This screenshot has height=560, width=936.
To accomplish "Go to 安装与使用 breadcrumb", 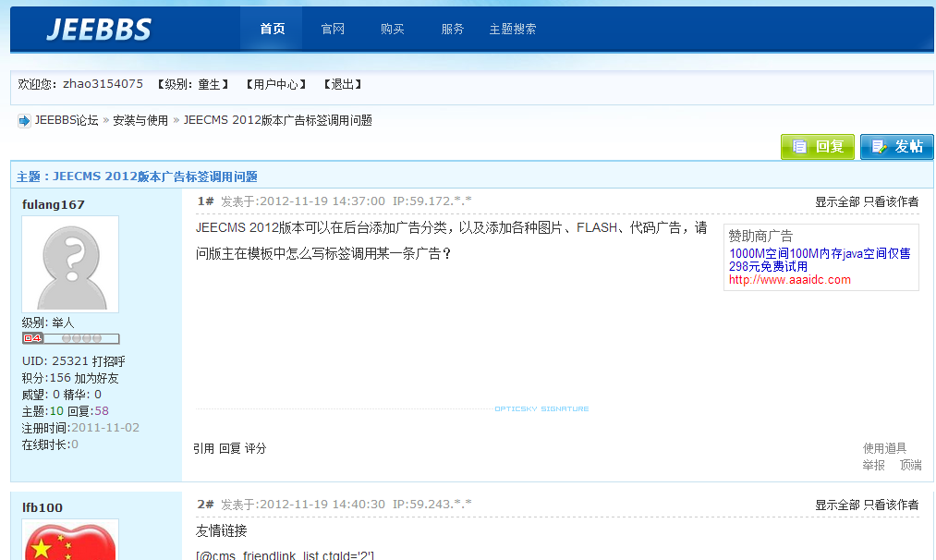I will tap(140, 121).
